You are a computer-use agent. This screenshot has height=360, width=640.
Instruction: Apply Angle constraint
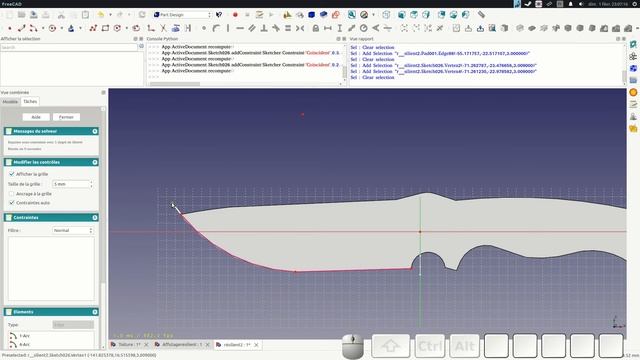[x=376, y=28]
